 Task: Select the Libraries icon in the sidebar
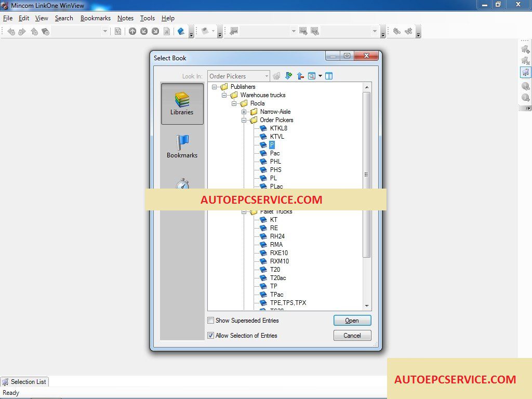tap(182, 104)
